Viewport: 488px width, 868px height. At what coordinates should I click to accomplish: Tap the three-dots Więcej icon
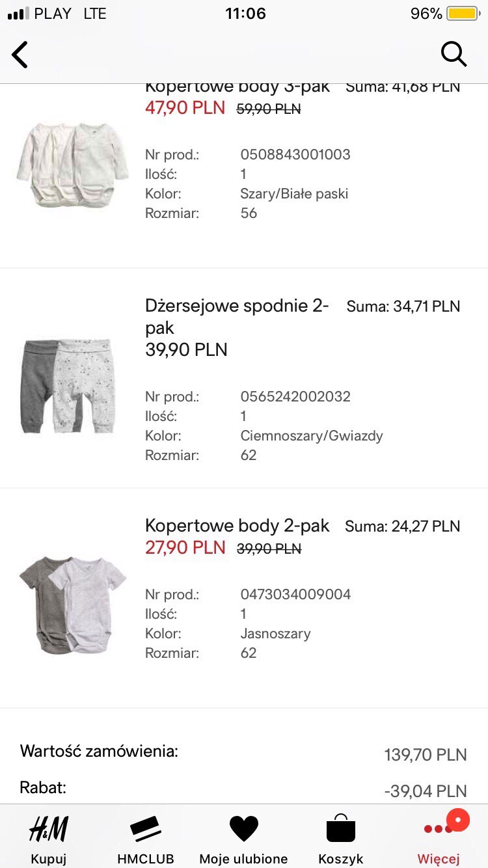437,829
